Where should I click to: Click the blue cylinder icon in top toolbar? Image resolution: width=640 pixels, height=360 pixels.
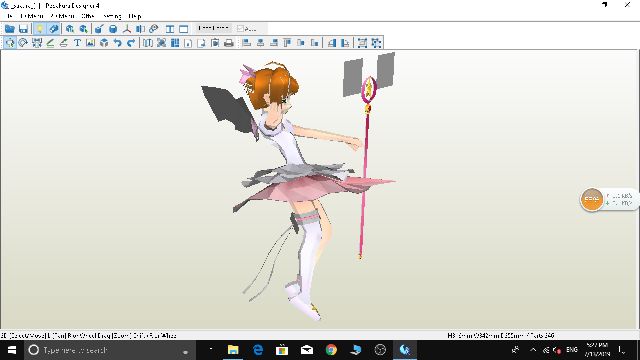113,29
